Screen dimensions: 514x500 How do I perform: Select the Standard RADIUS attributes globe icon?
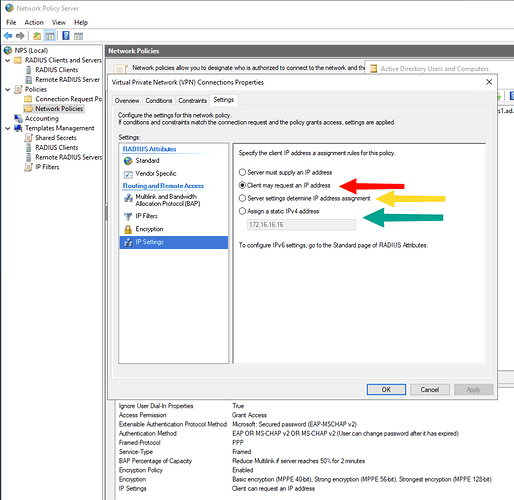click(128, 161)
